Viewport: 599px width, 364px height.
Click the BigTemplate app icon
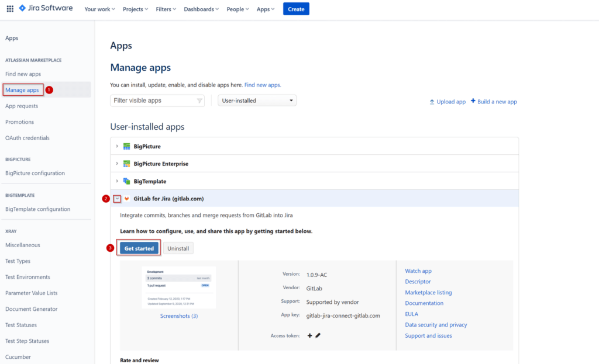click(x=126, y=181)
